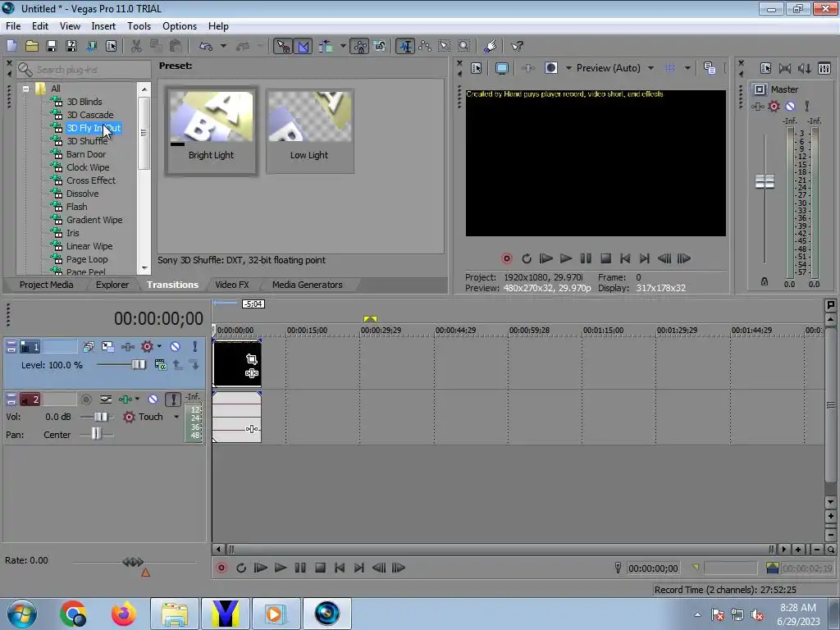Screen dimensions: 840x630
Task: Open Chrome from the taskbar
Action: pyautogui.click(x=73, y=614)
